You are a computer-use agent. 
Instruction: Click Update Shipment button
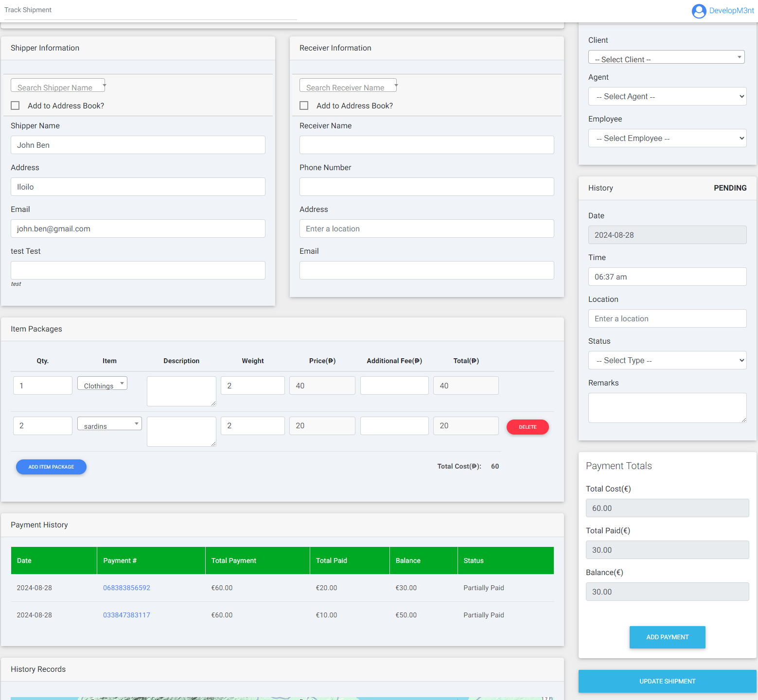click(x=667, y=681)
